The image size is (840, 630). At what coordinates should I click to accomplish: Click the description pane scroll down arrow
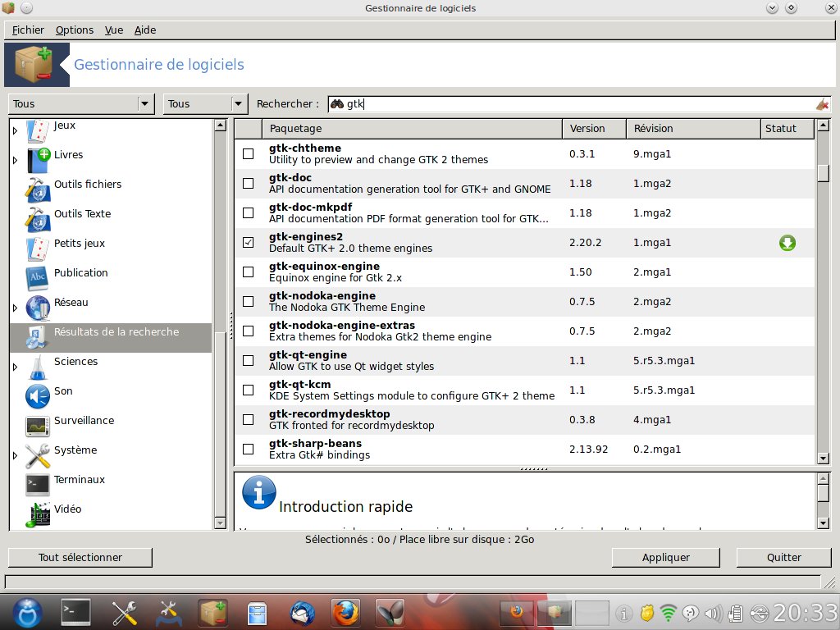click(824, 523)
